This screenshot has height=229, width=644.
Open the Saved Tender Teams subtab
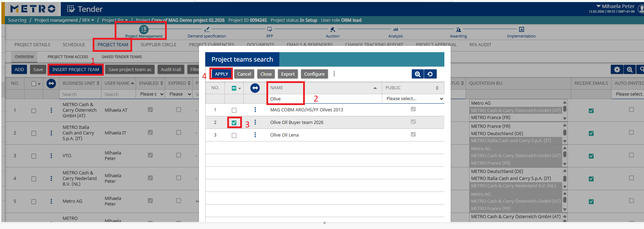click(122, 57)
